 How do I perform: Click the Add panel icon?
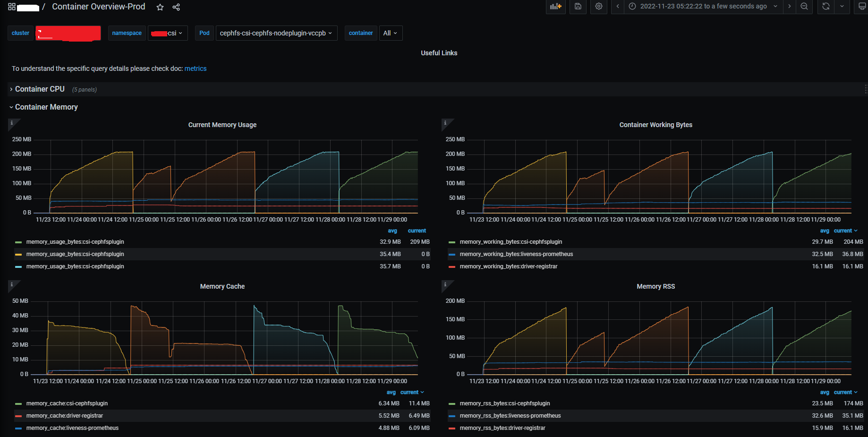click(555, 7)
